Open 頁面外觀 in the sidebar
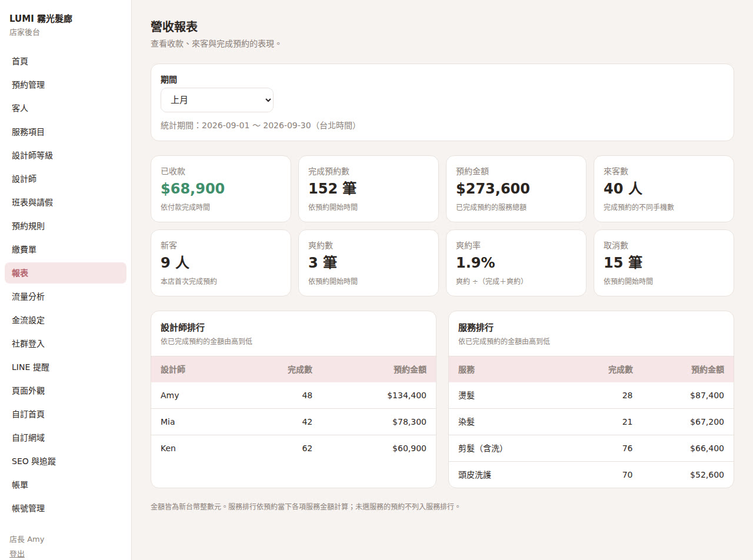 pos(65,391)
